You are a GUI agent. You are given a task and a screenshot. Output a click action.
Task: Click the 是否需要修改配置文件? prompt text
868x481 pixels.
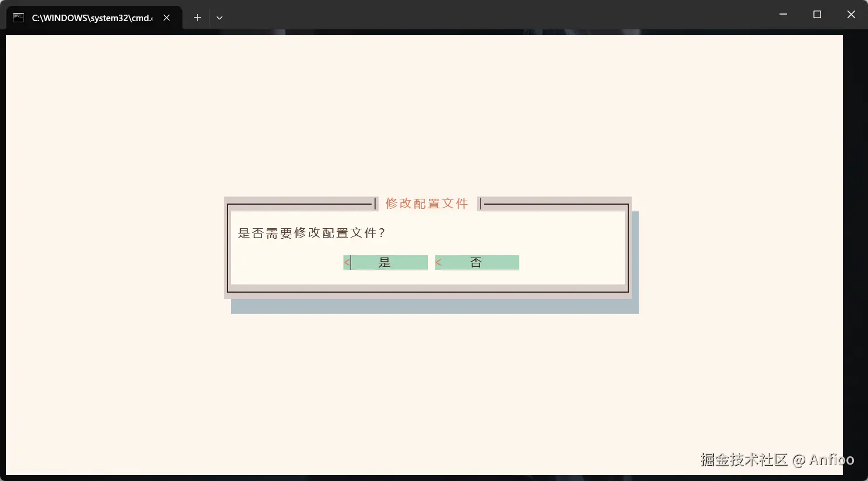[x=311, y=233]
